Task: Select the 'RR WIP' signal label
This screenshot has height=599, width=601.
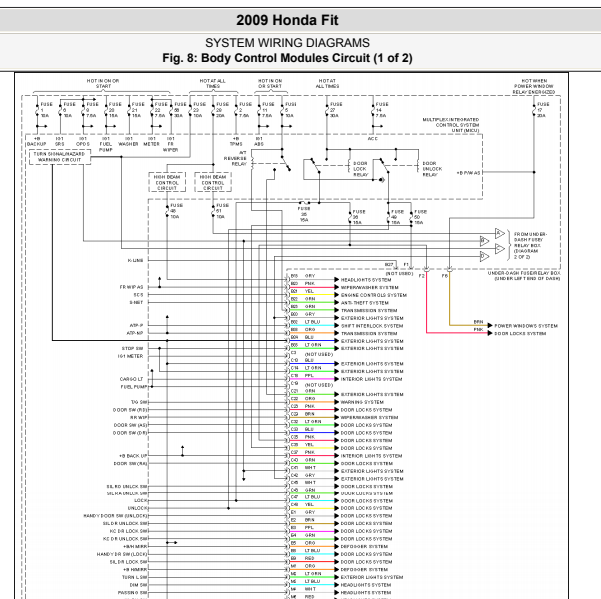Action: pyautogui.click(x=139, y=417)
